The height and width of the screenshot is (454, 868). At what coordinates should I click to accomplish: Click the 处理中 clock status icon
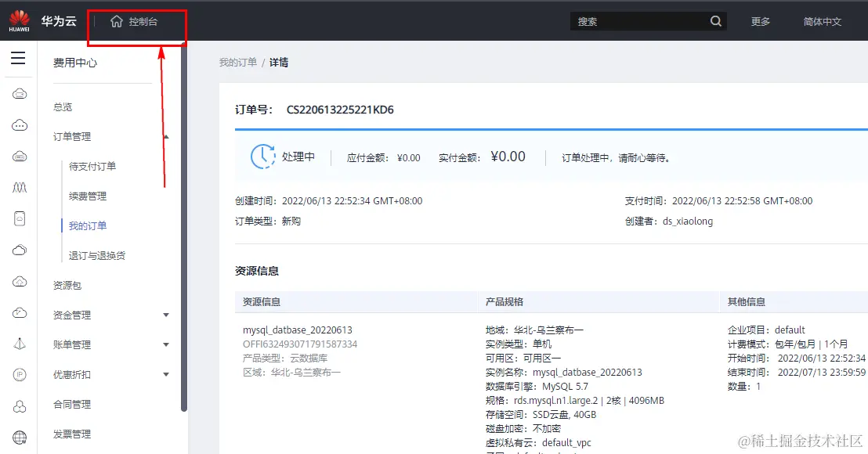coord(263,157)
